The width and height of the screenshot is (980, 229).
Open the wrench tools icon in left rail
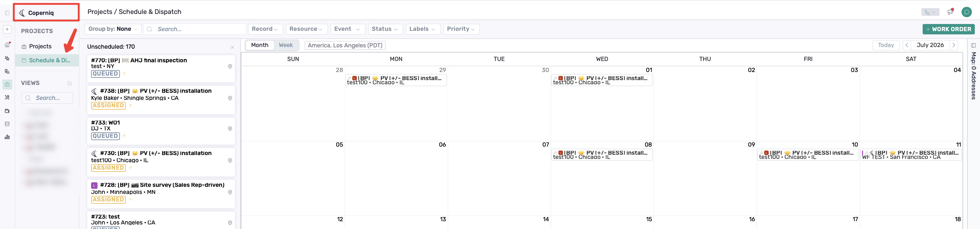click(x=7, y=98)
